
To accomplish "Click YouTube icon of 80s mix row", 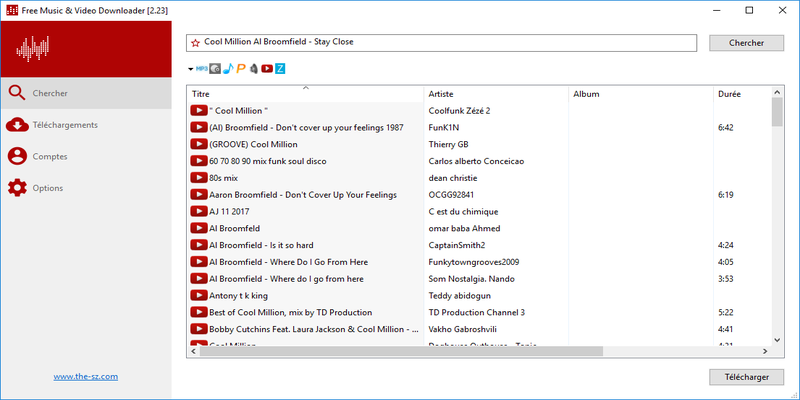I will tap(198, 178).
